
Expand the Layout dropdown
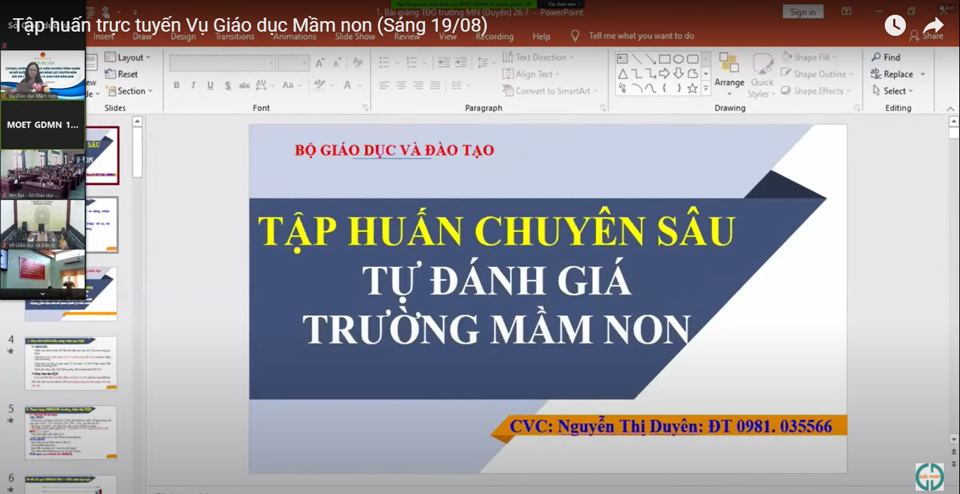pos(129,58)
